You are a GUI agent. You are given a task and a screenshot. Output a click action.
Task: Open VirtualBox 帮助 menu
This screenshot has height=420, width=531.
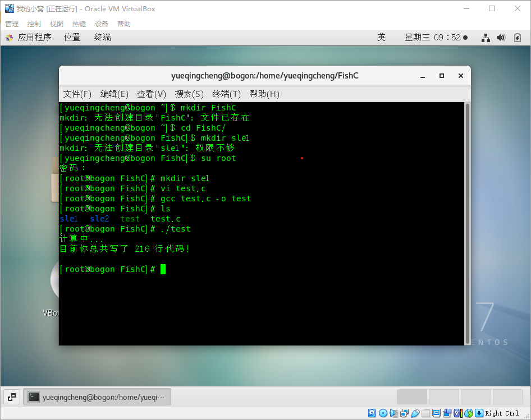124,24
